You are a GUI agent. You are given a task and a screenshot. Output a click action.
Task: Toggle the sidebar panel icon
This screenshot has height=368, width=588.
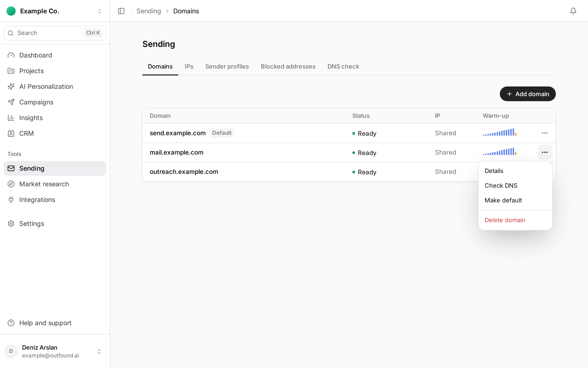(x=121, y=11)
